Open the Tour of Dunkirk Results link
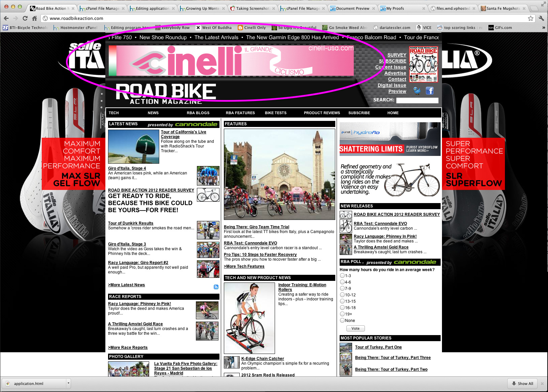 131,223
